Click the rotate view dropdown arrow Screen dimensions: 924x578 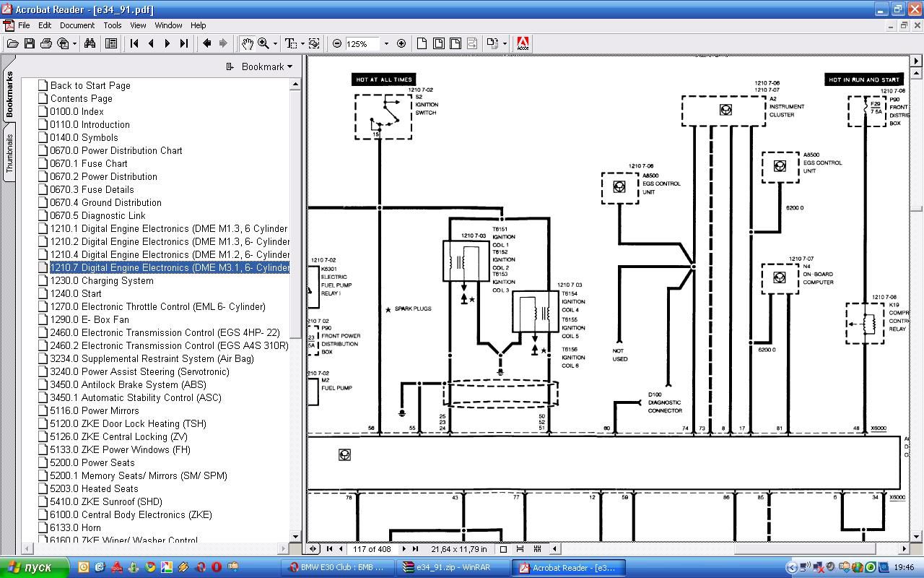tap(504, 43)
